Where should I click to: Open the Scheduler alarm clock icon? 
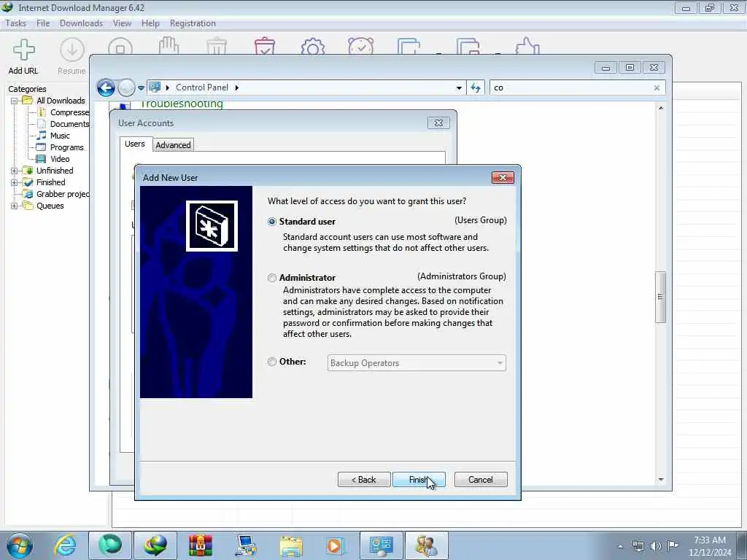tap(360, 46)
